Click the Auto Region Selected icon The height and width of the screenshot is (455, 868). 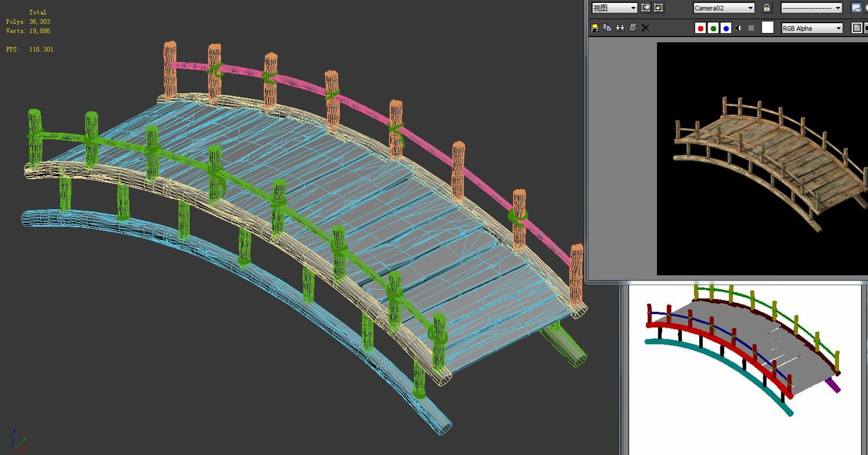(659, 8)
